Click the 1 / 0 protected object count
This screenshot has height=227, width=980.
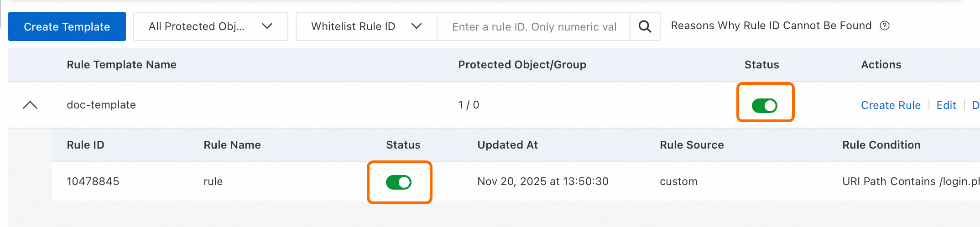[469, 105]
